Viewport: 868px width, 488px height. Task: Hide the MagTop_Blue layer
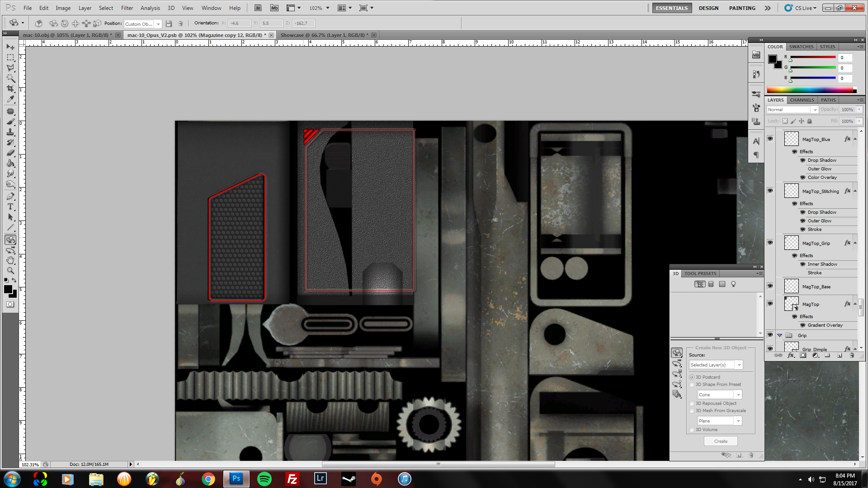pyautogui.click(x=770, y=139)
